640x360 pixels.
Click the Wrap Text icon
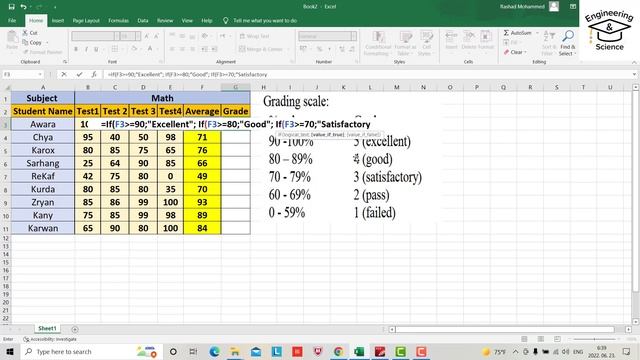[x=242, y=36]
